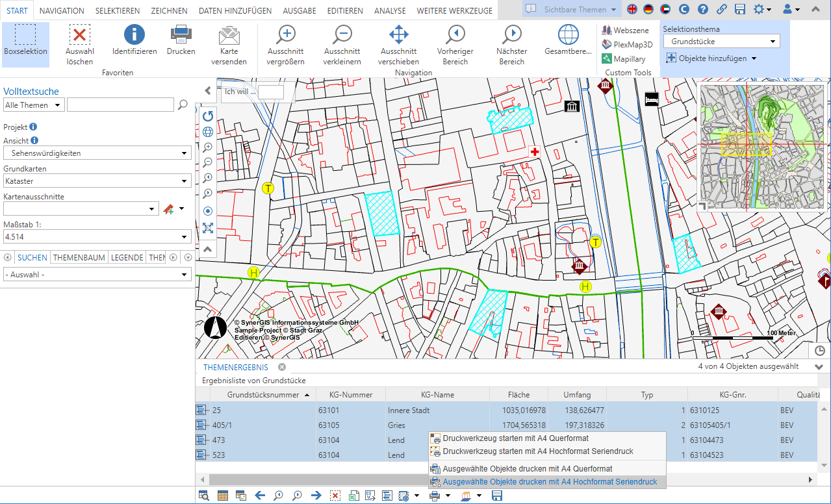Open the ANALYSE ribbon tab
The height and width of the screenshot is (504, 831).
click(x=390, y=10)
